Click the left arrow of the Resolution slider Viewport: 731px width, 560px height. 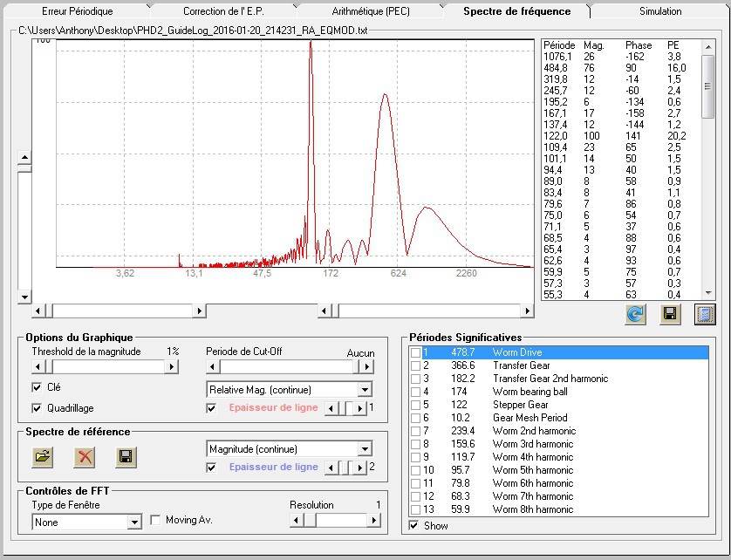tap(297, 521)
